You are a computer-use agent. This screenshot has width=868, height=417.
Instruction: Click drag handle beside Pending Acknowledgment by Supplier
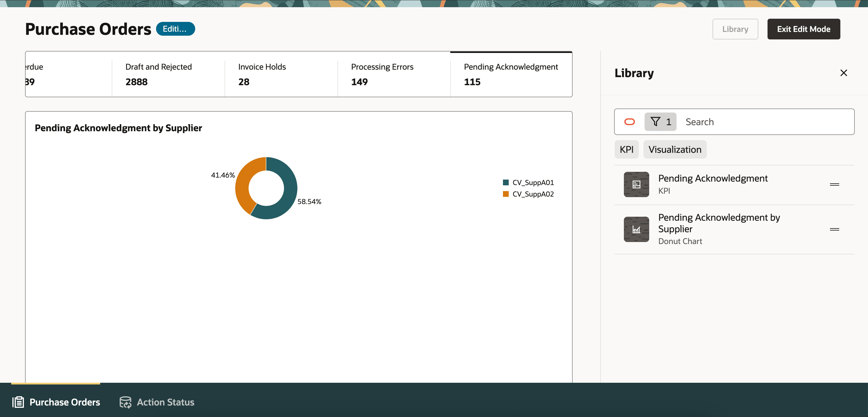pyautogui.click(x=834, y=229)
